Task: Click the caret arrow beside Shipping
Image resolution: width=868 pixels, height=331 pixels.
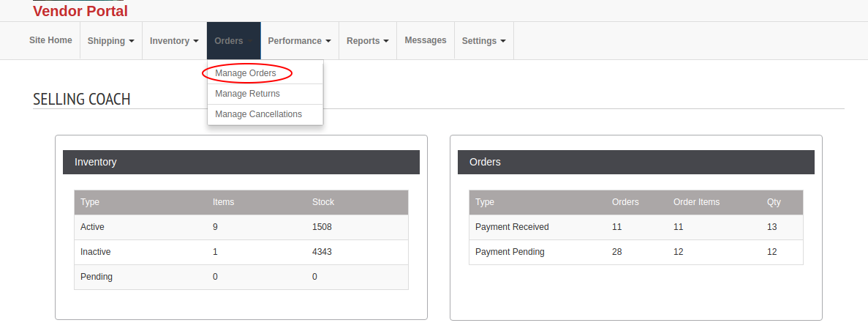Action: [x=131, y=41]
